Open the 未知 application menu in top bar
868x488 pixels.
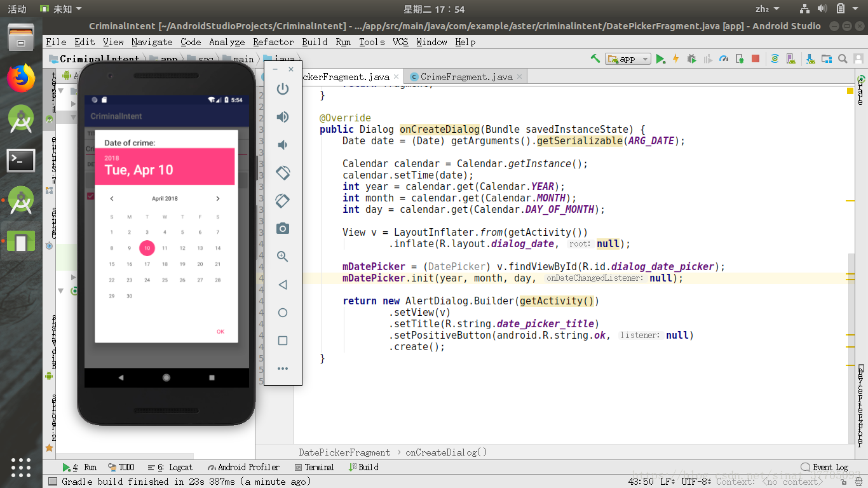pos(60,9)
